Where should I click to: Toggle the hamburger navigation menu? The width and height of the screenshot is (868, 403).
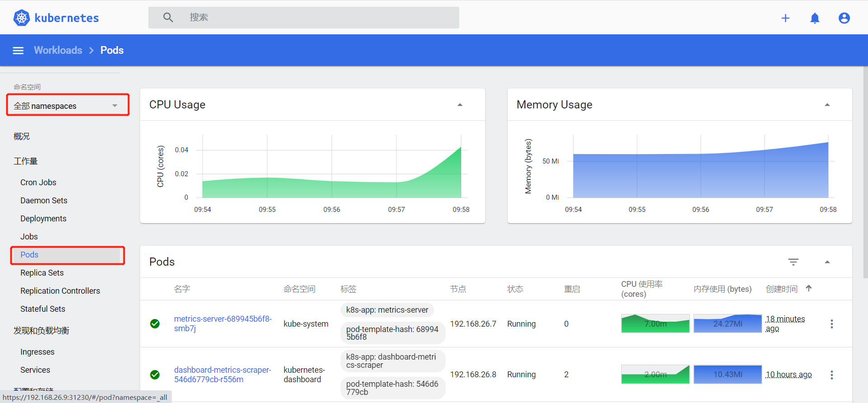[18, 51]
